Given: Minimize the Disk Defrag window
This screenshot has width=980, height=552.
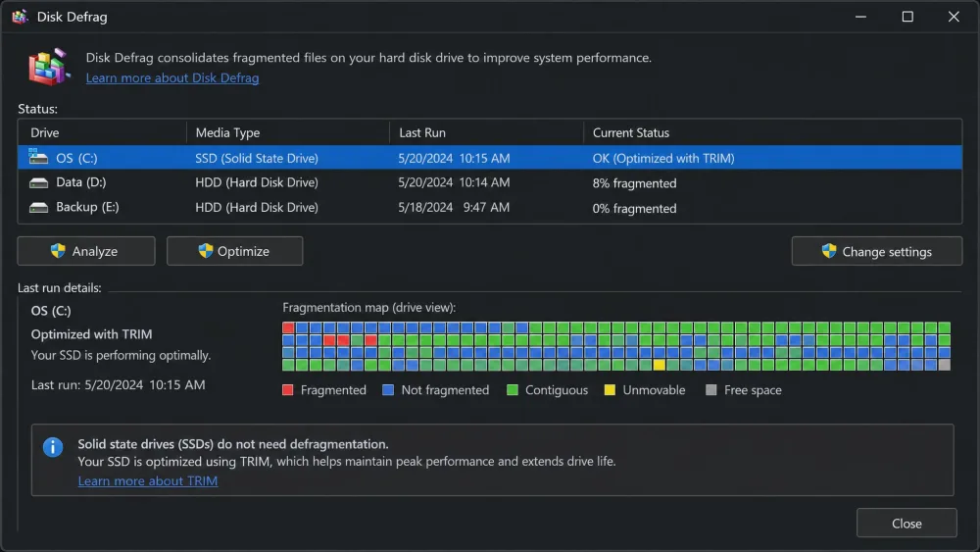Looking at the screenshot, I should pyautogui.click(x=860, y=17).
